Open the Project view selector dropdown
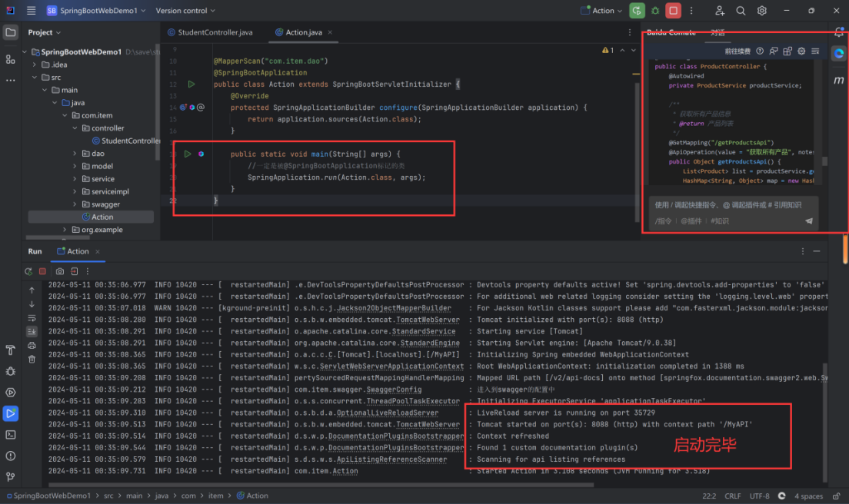 pyautogui.click(x=45, y=32)
